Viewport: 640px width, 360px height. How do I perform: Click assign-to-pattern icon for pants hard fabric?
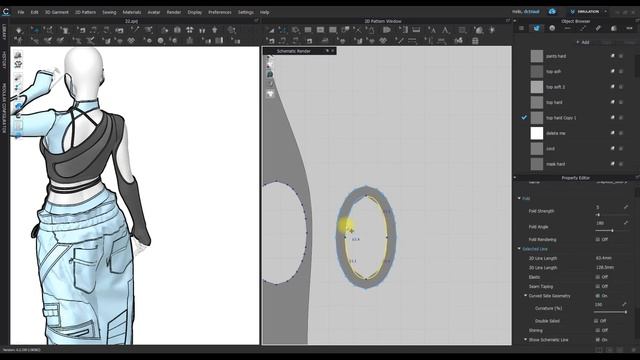tap(612, 56)
